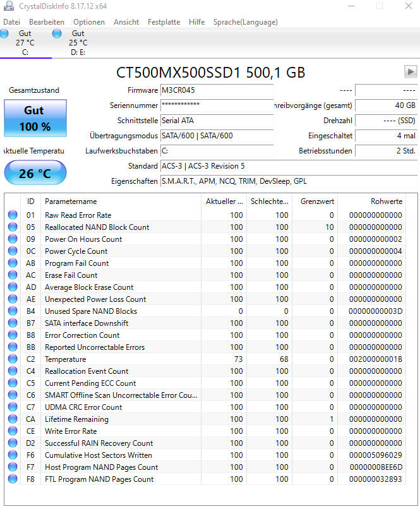Click raw value 00200000001B in Temperature row
The height and width of the screenshot is (509, 420).
(x=376, y=359)
